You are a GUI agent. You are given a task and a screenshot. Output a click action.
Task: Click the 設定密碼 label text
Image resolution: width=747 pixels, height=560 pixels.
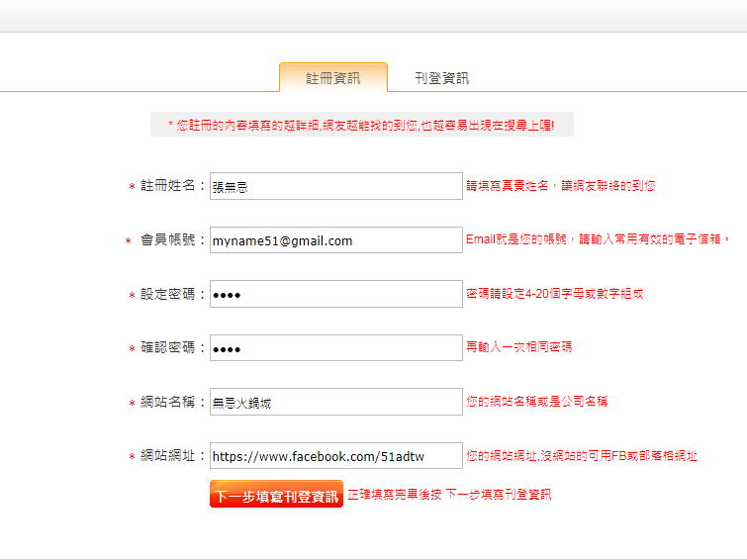tap(173, 294)
